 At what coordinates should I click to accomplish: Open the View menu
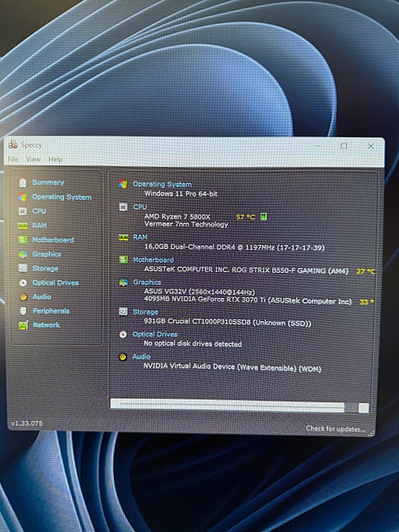(33, 159)
